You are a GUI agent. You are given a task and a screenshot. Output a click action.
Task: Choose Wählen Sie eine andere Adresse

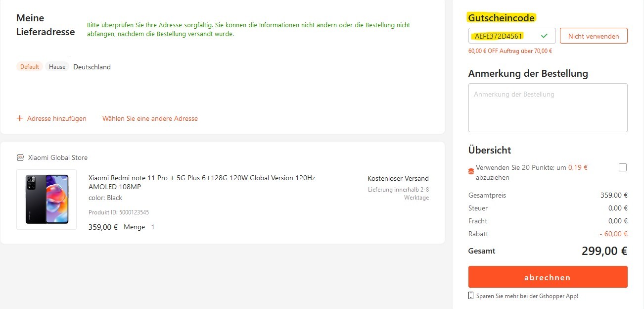click(x=150, y=118)
